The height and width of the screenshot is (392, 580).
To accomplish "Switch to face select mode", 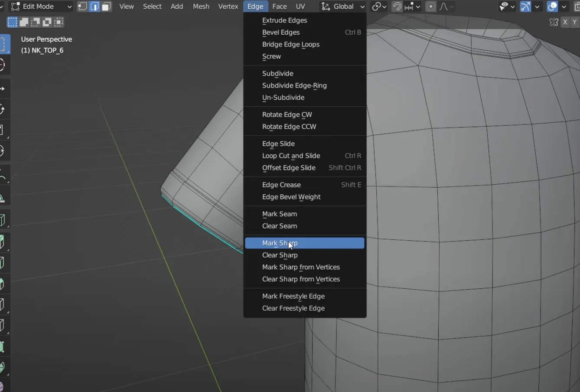I will pyautogui.click(x=106, y=7).
